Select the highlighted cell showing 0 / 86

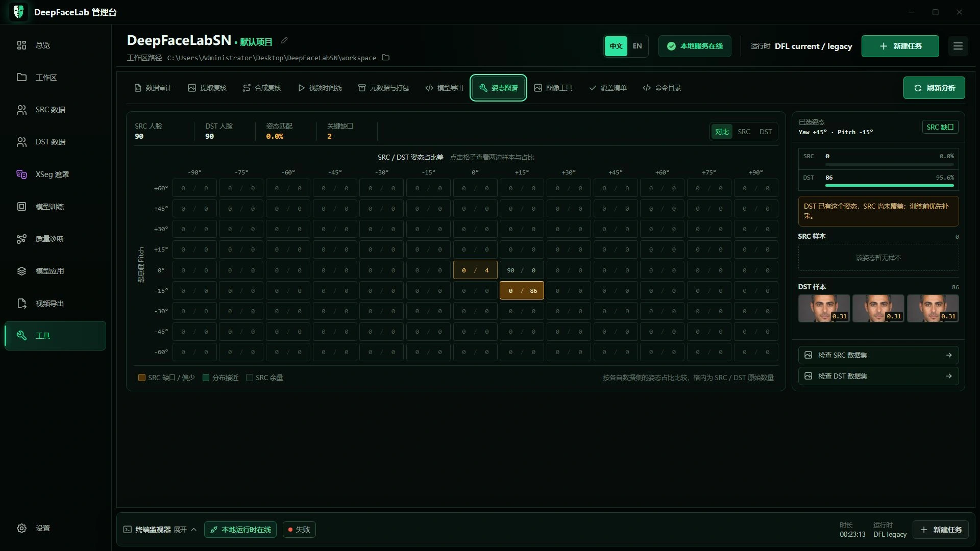point(522,291)
